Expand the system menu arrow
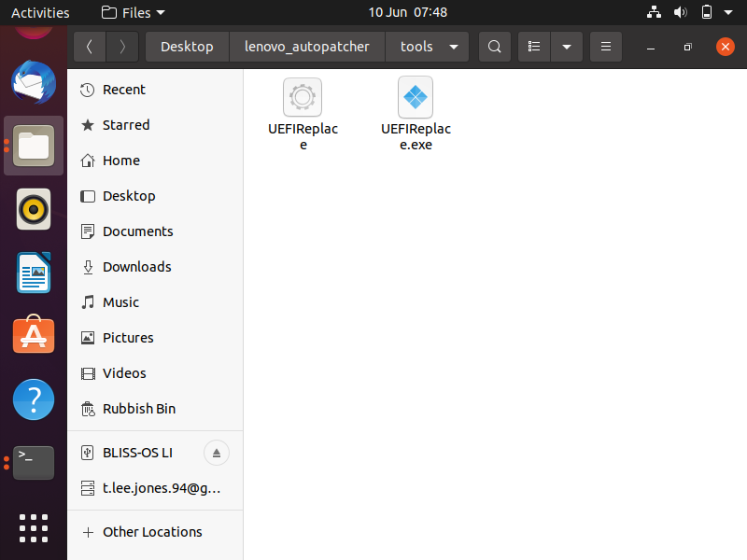Viewport: 747px width, 560px height. [x=728, y=12]
